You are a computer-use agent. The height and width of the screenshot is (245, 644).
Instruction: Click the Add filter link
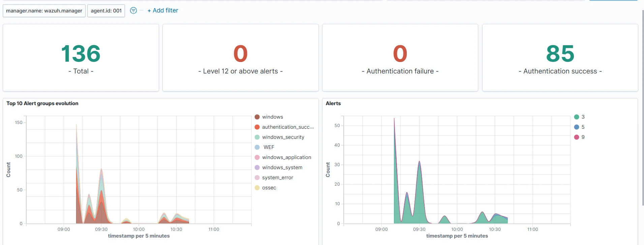(x=163, y=10)
